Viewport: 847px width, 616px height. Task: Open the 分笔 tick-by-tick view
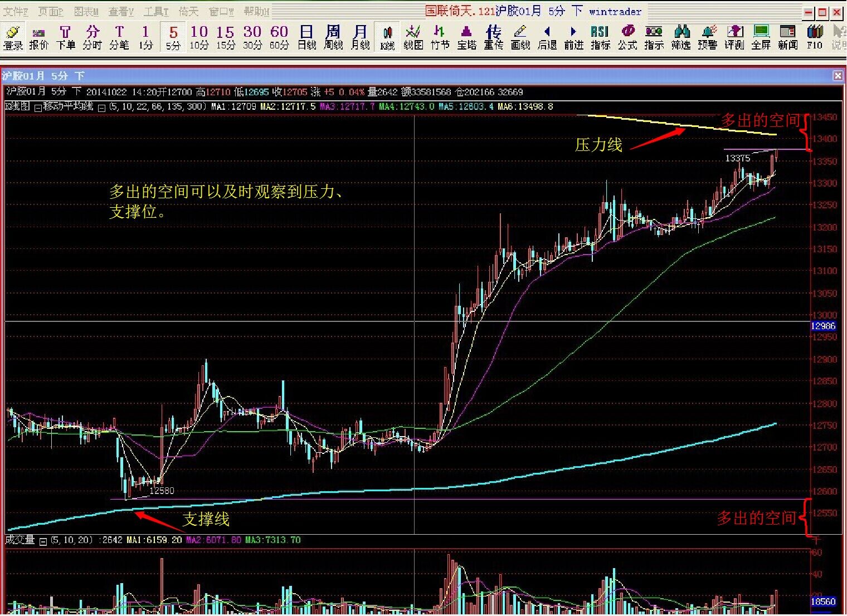[x=119, y=37]
